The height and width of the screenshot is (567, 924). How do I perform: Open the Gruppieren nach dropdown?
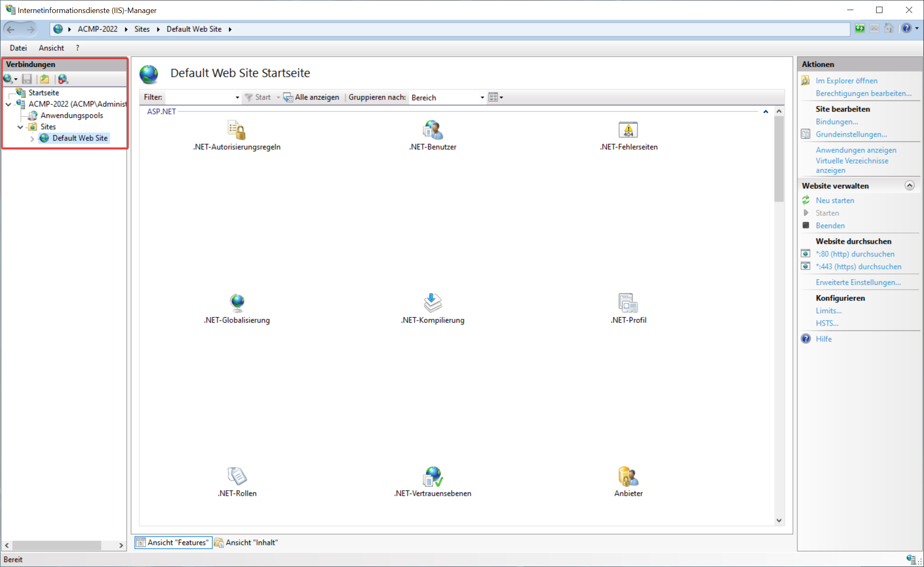point(482,97)
